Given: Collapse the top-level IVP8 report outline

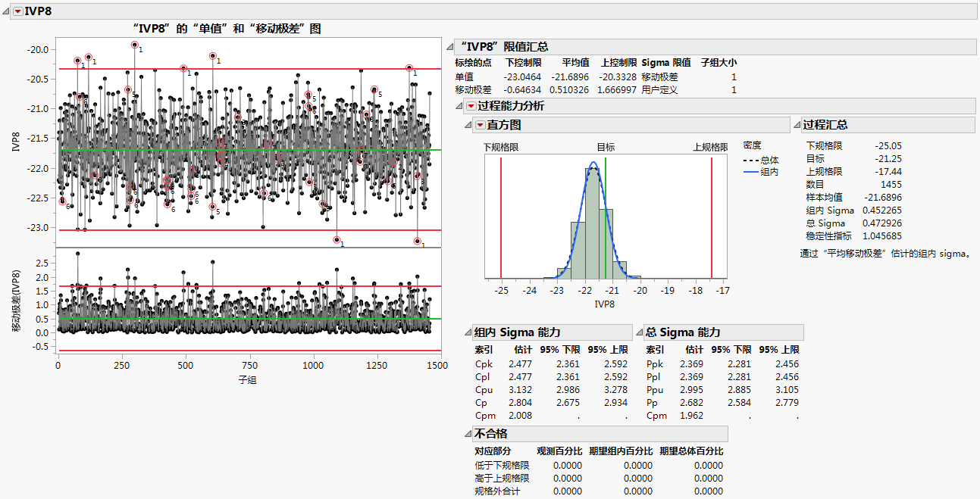Looking at the screenshot, I should 8,11.
